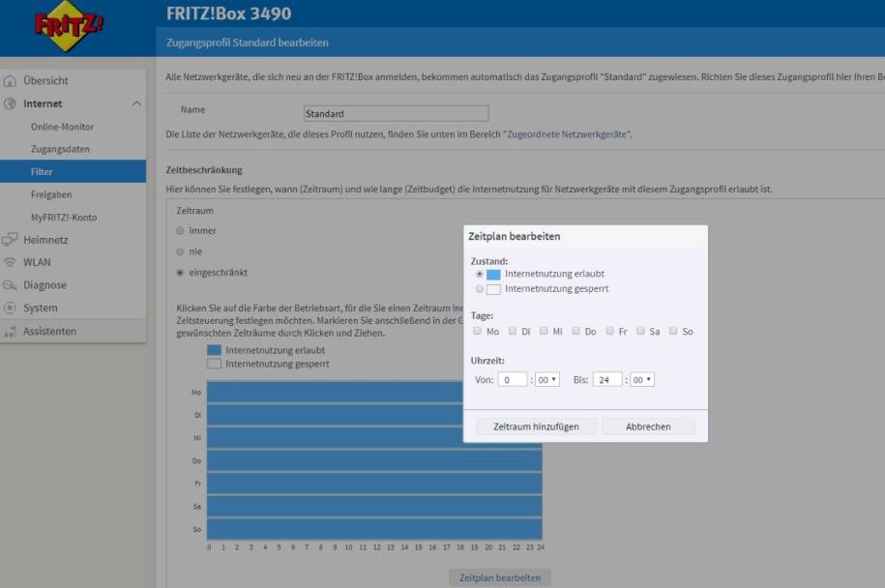The width and height of the screenshot is (885, 588).
Task: Click 'Zugangsprofil Standard bearbeiten' heading
Action: pyautogui.click(x=248, y=43)
